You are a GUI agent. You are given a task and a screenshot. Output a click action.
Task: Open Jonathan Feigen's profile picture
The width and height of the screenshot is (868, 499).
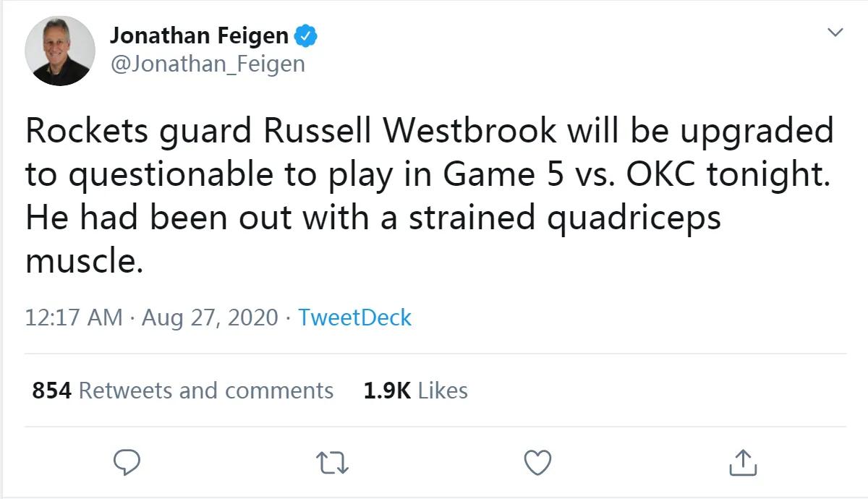coord(60,51)
